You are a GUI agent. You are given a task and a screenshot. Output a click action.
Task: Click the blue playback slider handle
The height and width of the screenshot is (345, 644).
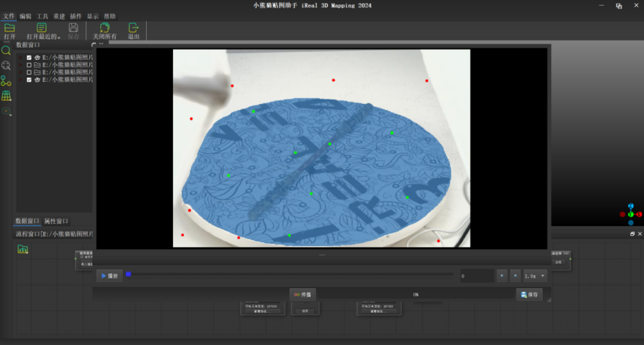129,274
